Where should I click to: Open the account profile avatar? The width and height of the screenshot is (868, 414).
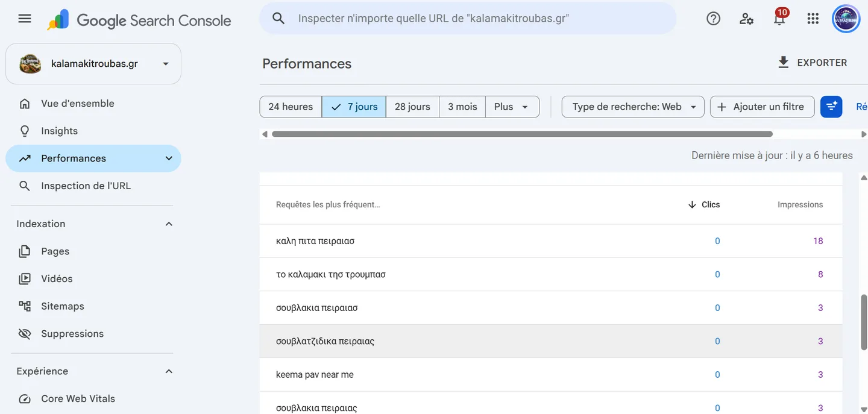click(x=846, y=19)
